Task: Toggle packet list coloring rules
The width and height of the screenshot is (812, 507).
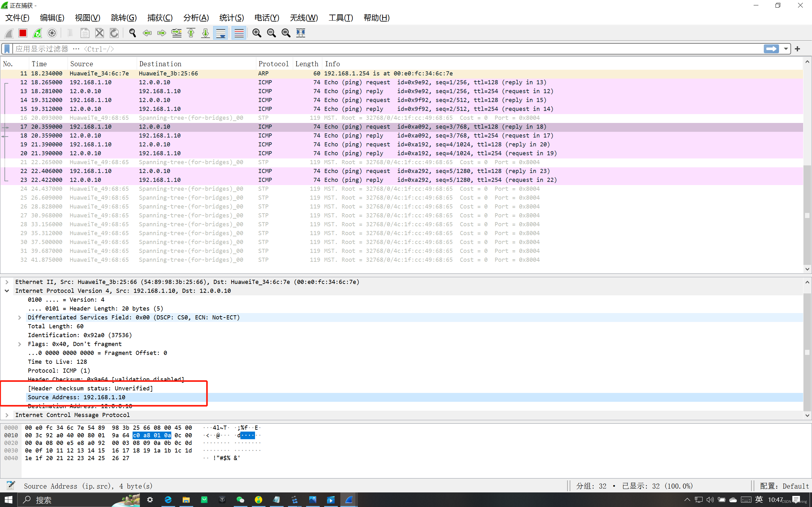Action: tap(239, 33)
